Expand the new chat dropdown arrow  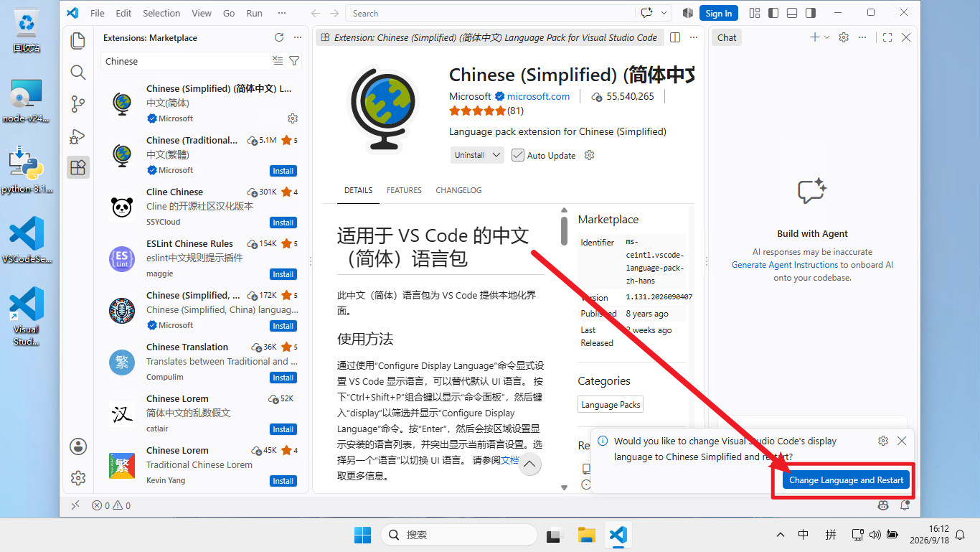click(826, 37)
